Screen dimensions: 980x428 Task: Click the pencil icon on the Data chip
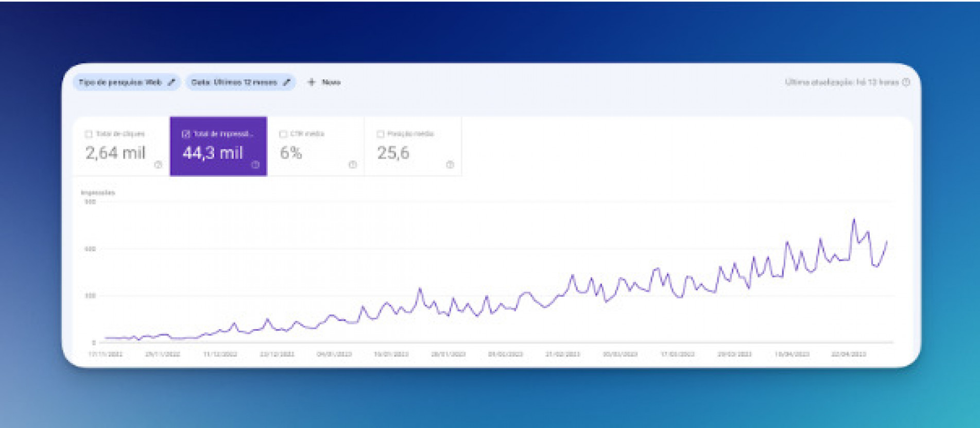(287, 82)
